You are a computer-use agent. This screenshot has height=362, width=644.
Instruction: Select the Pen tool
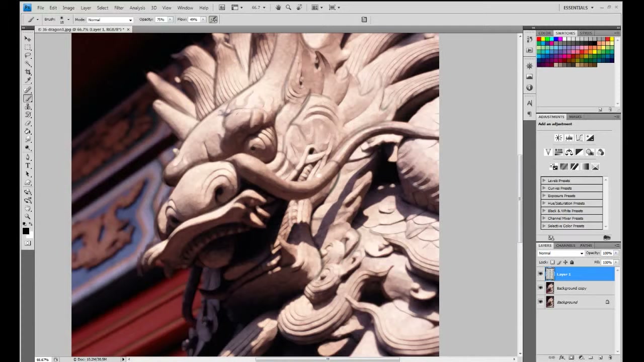[x=28, y=157]
